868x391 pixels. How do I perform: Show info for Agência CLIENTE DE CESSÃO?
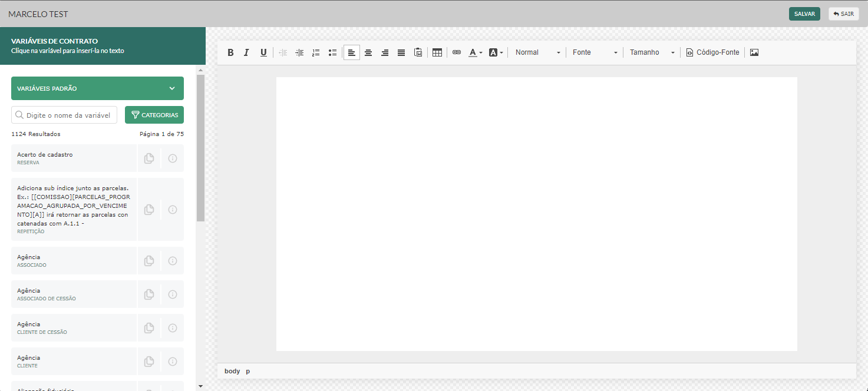tap(173, 327)
